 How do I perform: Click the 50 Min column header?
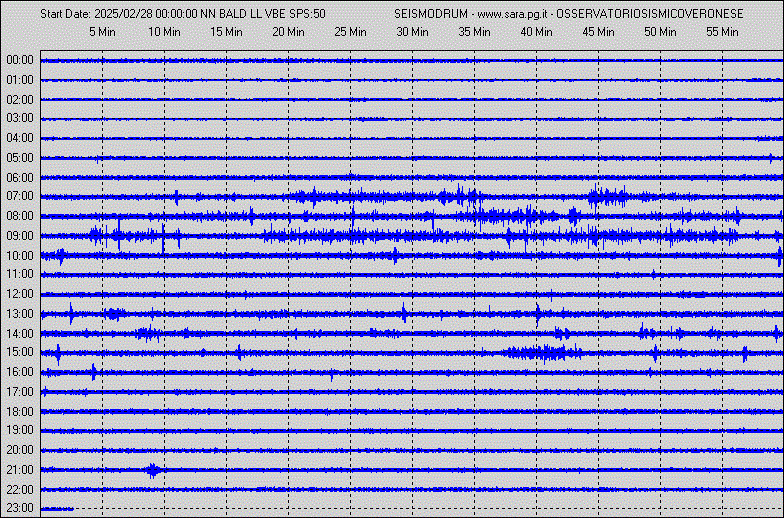point(660,32)
